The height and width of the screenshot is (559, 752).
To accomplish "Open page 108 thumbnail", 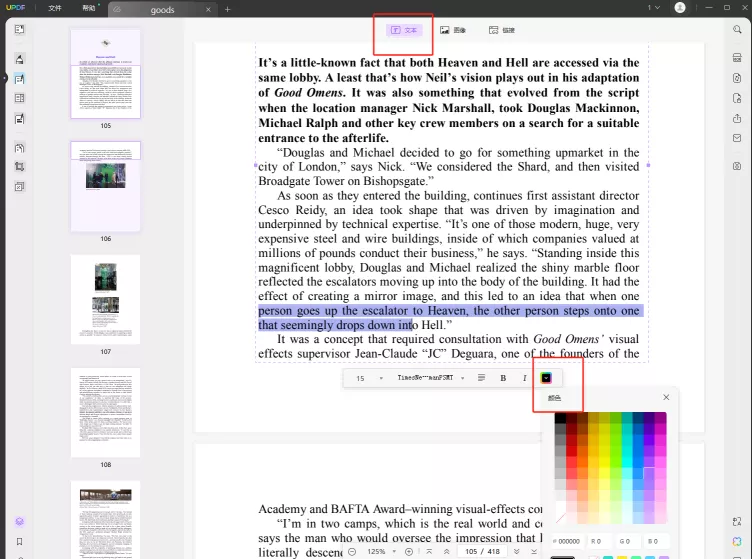I will [106, 412].
